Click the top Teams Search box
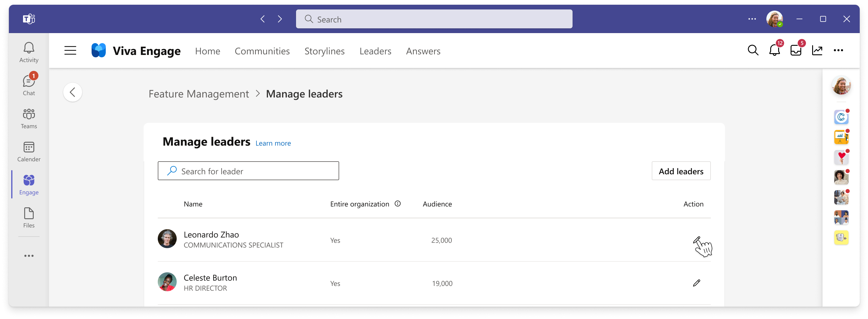Viewport: 868px width, 319px height. (434, 19)
